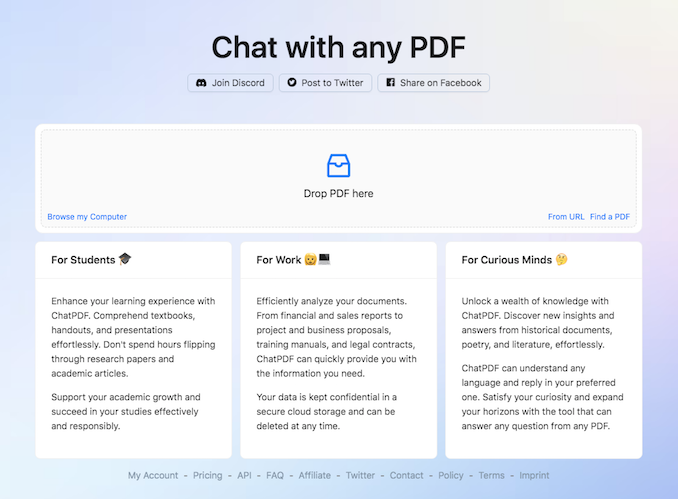Select Post to Twitter button
This screenshot has width=678, height=499.
325,83
